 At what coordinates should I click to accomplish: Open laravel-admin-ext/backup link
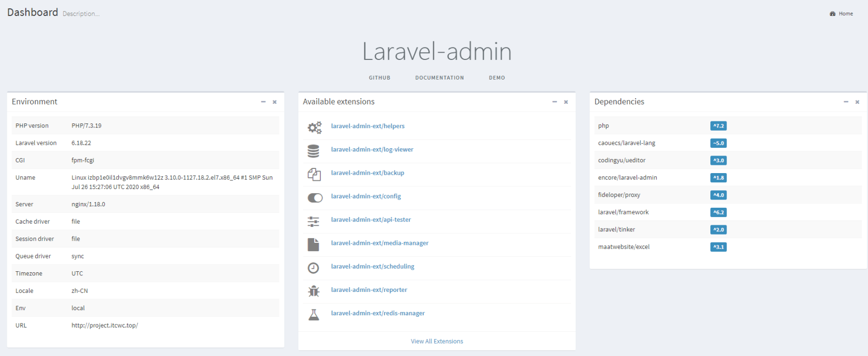[367, 173]
